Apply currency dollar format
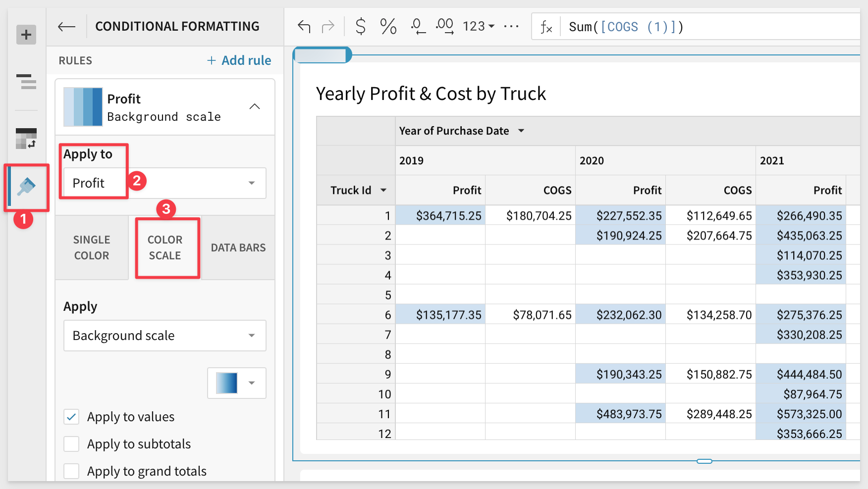Image resolution: width=868 pixels, height=489 pixels. [x=361, y=27]
